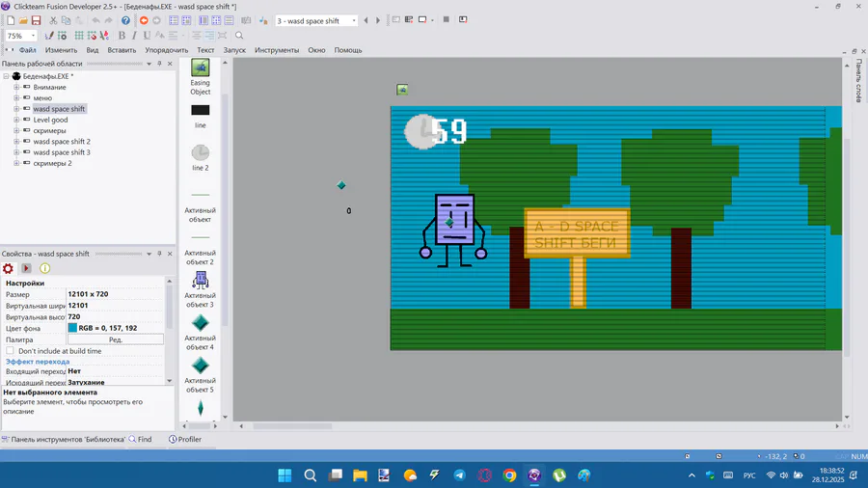Open the frame selector dropdown
The width and height of the screenshot is (868, 488).
354,20
